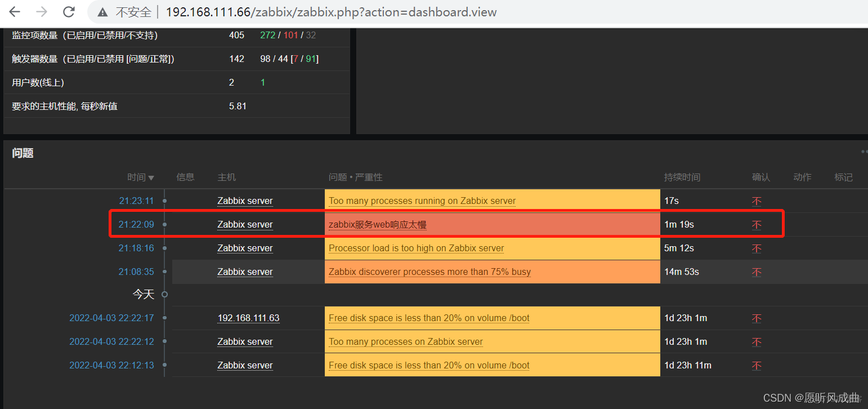Click the 持续时间 column header
The width and height of the screenshot is (868, 409).
pos(682,177)
